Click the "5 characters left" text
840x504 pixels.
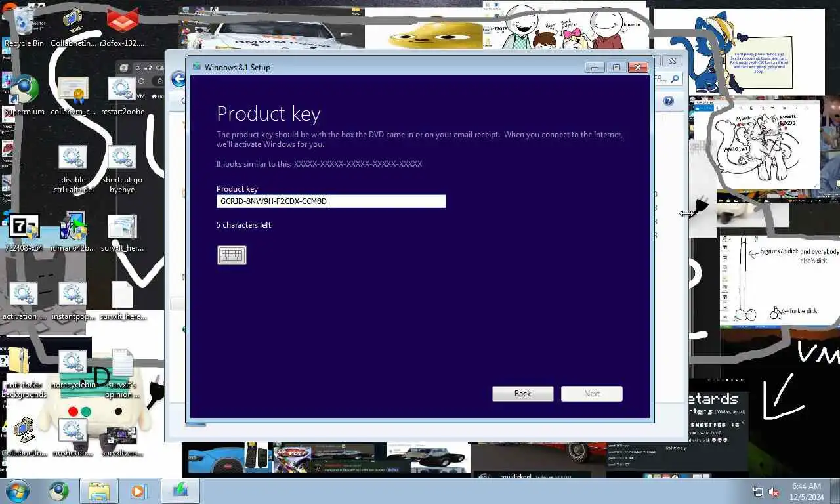(x=243, y=225)
